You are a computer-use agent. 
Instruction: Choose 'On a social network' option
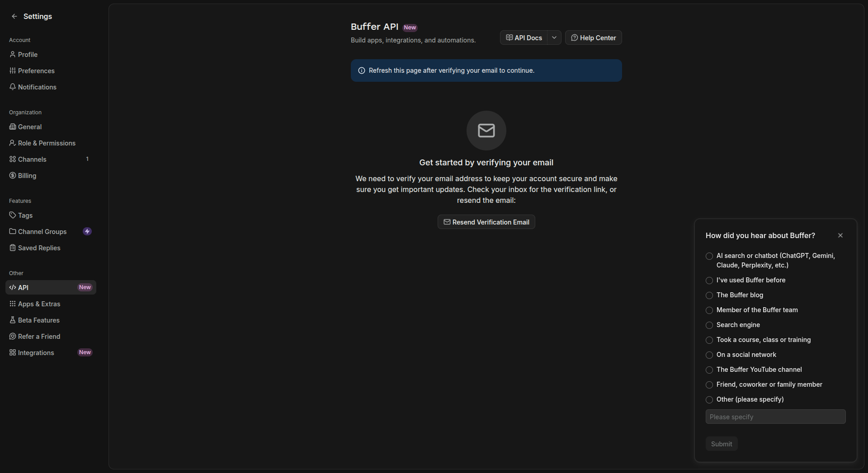coord(709,355)
